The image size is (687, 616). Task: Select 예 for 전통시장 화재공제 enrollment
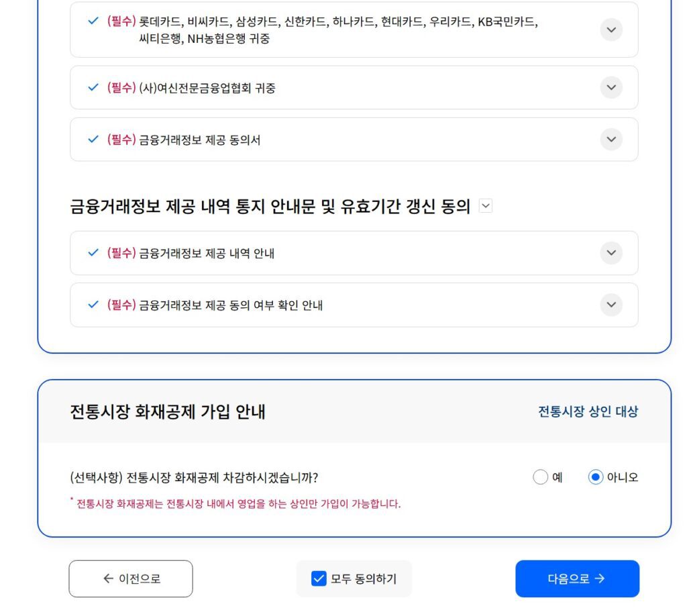[x=541, y=477]
